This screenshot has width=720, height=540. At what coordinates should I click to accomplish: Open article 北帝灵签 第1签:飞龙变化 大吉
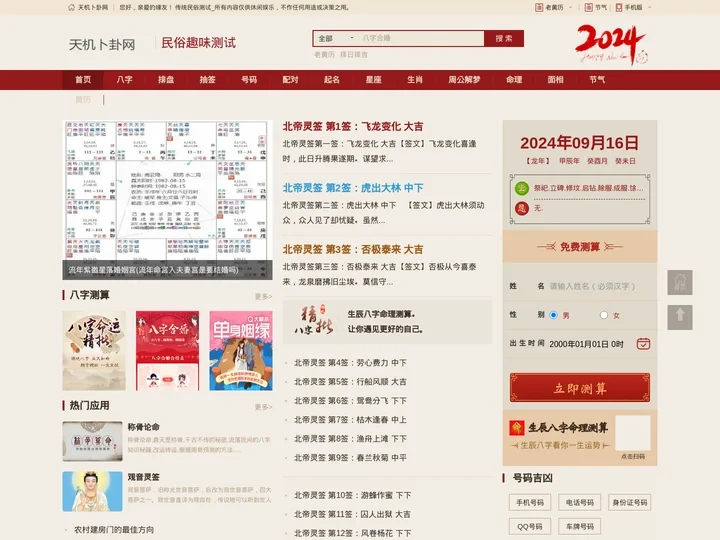coord(353,126)
